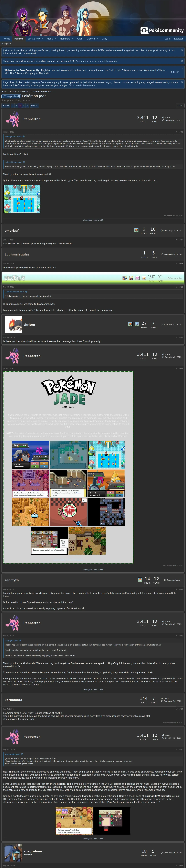Open the Home navigation tab

(7, 39)
